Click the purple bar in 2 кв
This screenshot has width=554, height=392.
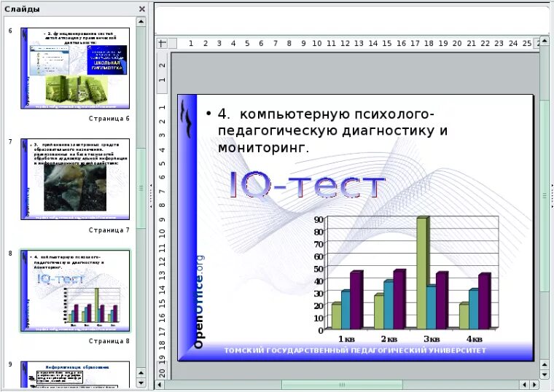click(399, 299)
